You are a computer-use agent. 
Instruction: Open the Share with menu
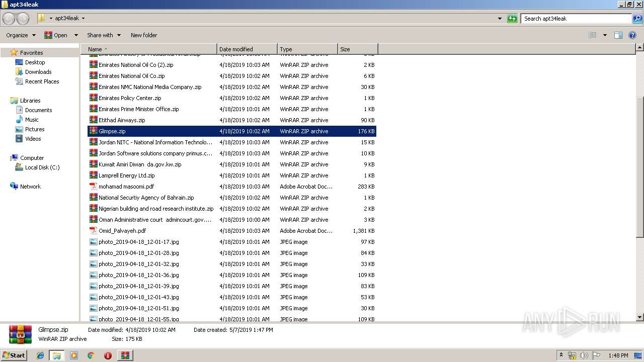point(104,35)
